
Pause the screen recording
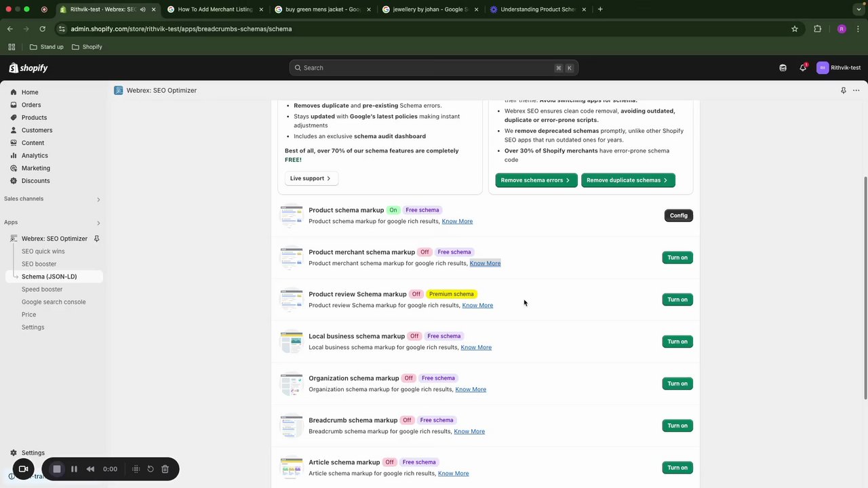[x=74, y=469]
